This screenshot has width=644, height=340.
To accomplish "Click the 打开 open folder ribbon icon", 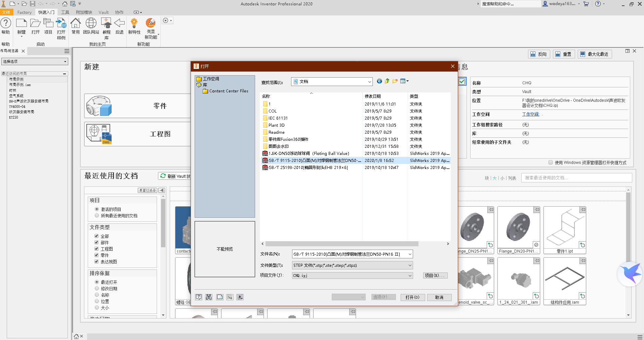I will [35, 23].
